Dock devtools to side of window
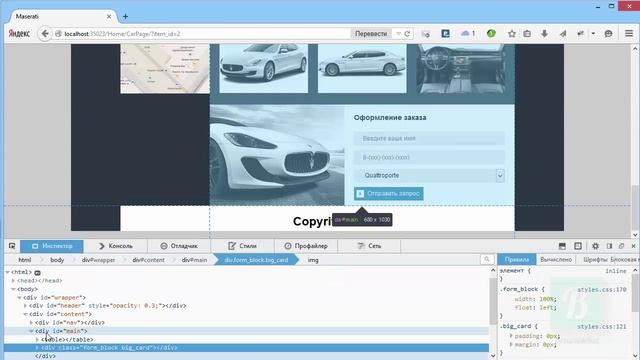This screenshot has width=640, height=360. click(609, 246)
